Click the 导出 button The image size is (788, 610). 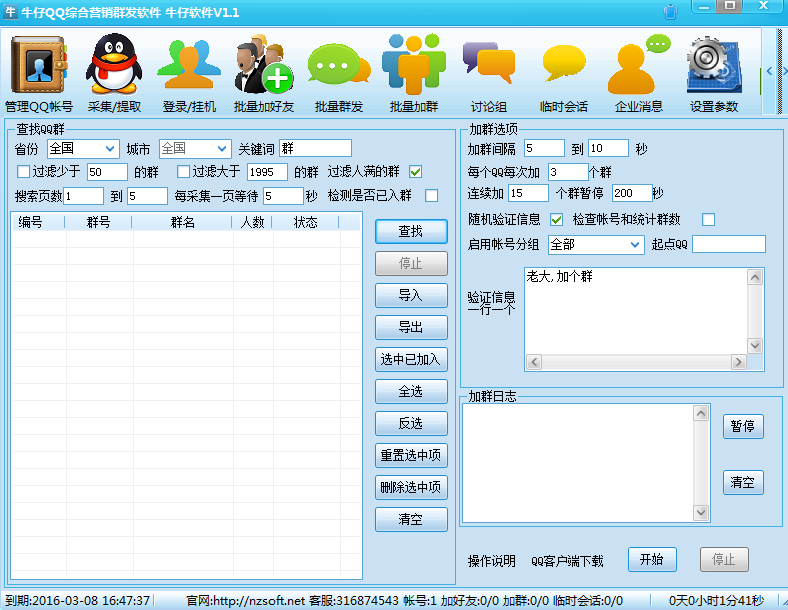(x=411, y=328)
